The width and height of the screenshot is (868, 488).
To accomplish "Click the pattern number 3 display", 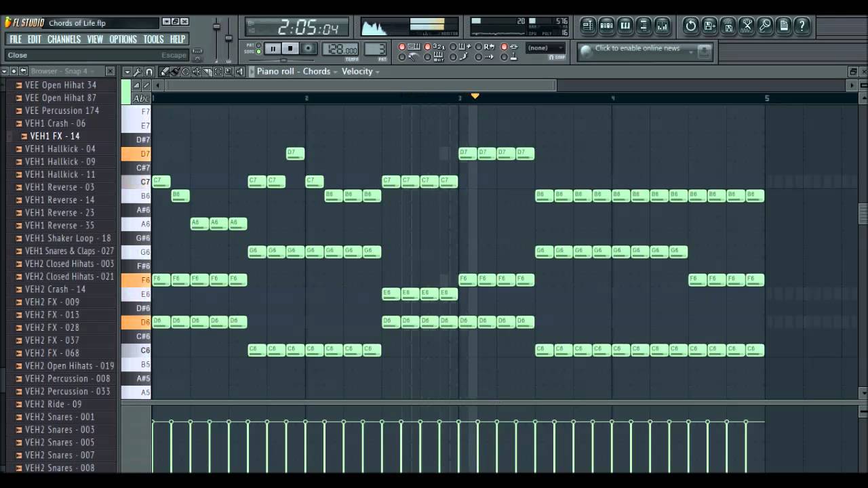I will [375, 49].
